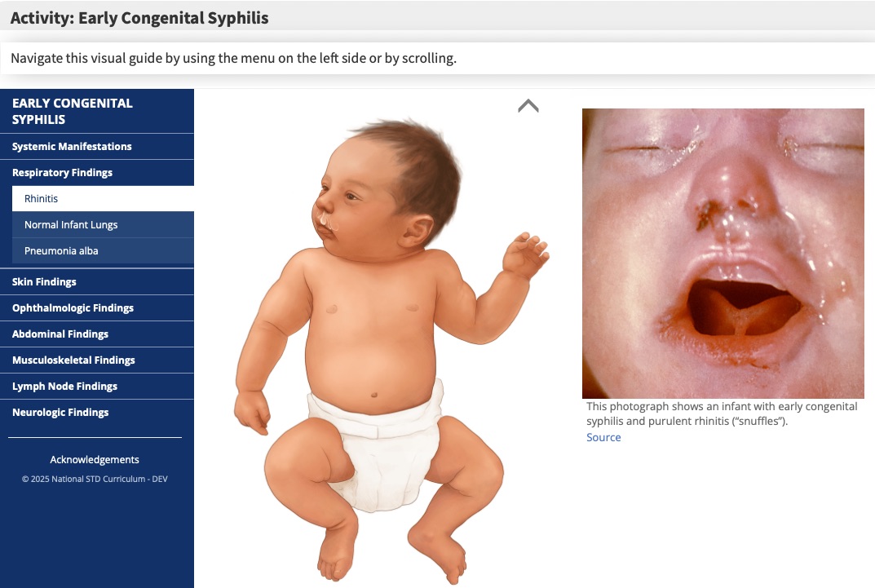Open the Pneumonia alba item
Image resolution: width=875 pixels, height=588 pixels.
104,251
